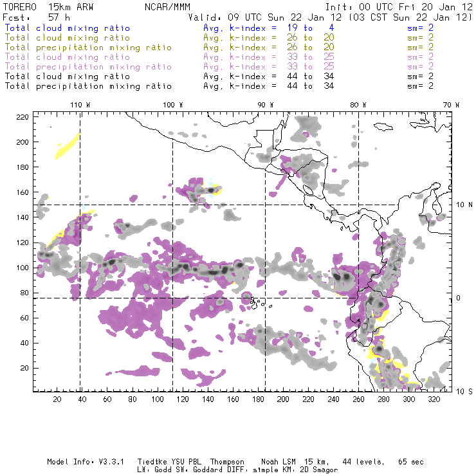Click the "YSU PBL" scheme text
Screen dimensions: 476x476
pyautogui.click(x=187, y=462)
